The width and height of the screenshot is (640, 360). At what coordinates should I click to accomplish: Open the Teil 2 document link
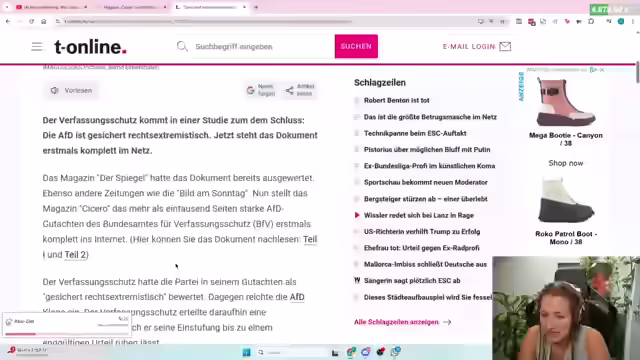pyautogui.click(x=75, y=255)
